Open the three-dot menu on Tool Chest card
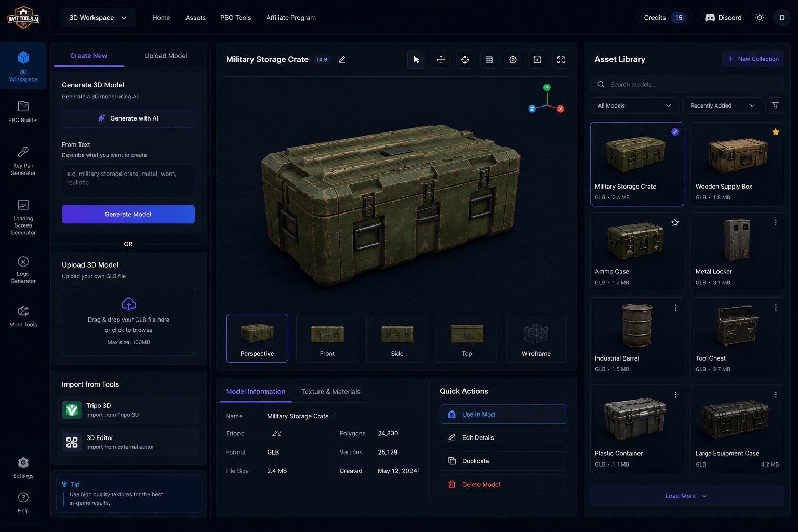This screenshot has height=532, width=798. pyautogui.click(x=776, y=308)
